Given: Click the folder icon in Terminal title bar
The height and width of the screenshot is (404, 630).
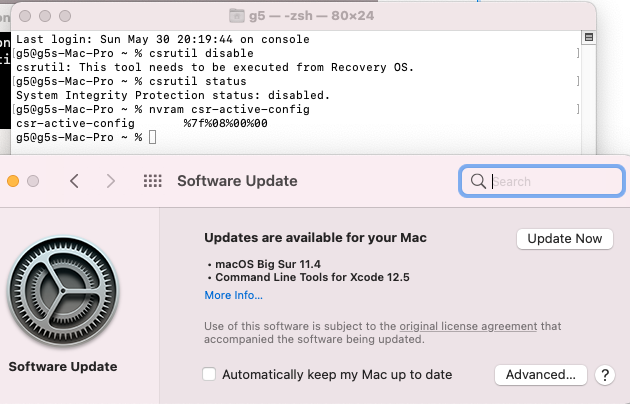Looking at the screenshot, I should (237, 16).
